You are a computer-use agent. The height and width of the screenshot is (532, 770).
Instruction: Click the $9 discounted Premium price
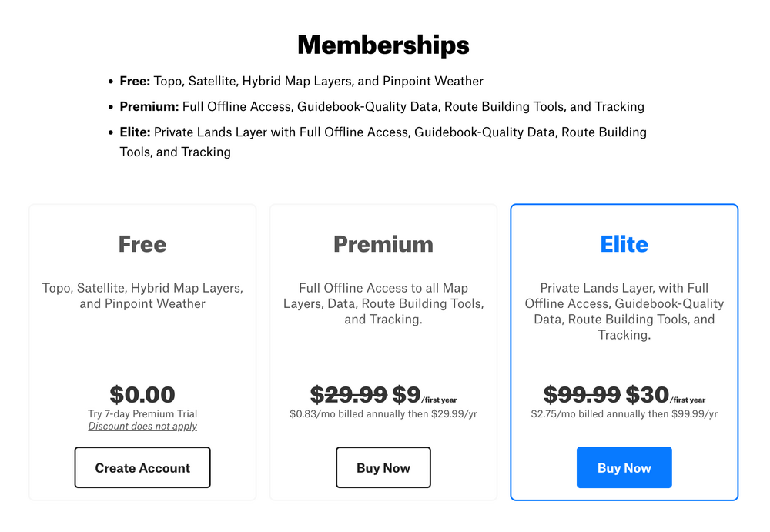point(406,394)
